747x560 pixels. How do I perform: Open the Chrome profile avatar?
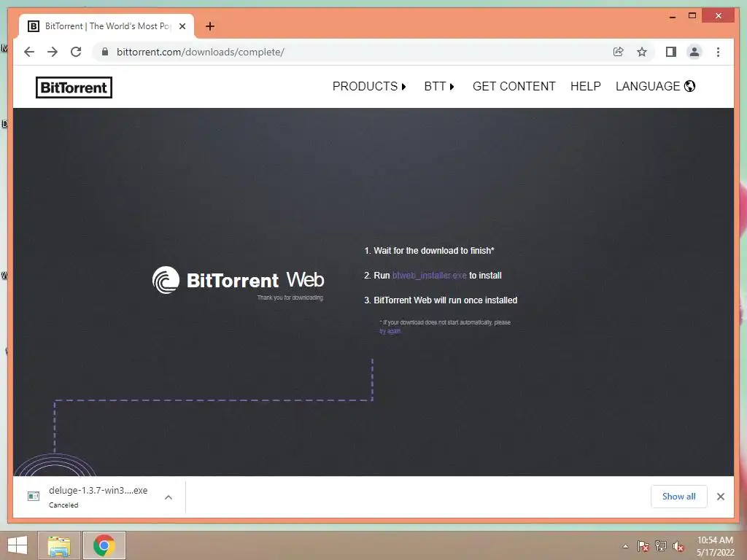[x=694, y=52]
